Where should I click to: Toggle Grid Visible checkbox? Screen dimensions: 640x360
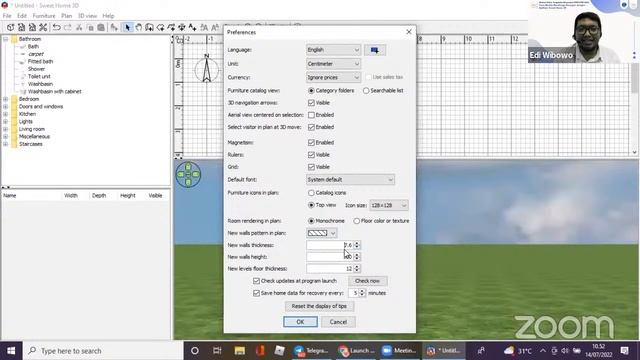311,167
